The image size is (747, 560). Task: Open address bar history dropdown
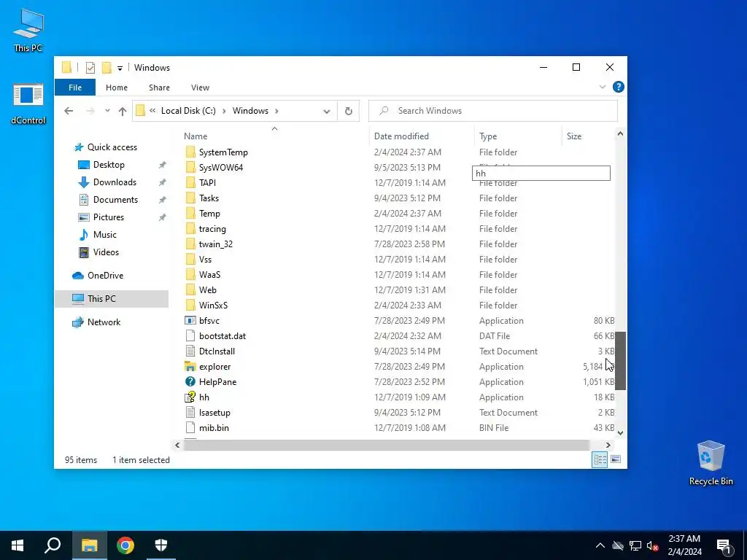tap(326, 112)
